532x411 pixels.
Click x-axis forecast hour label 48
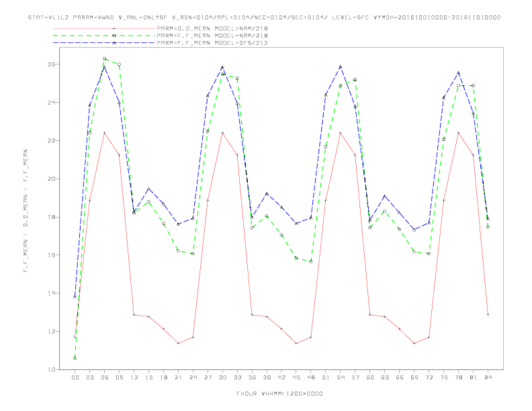click(x=311, y=377)
